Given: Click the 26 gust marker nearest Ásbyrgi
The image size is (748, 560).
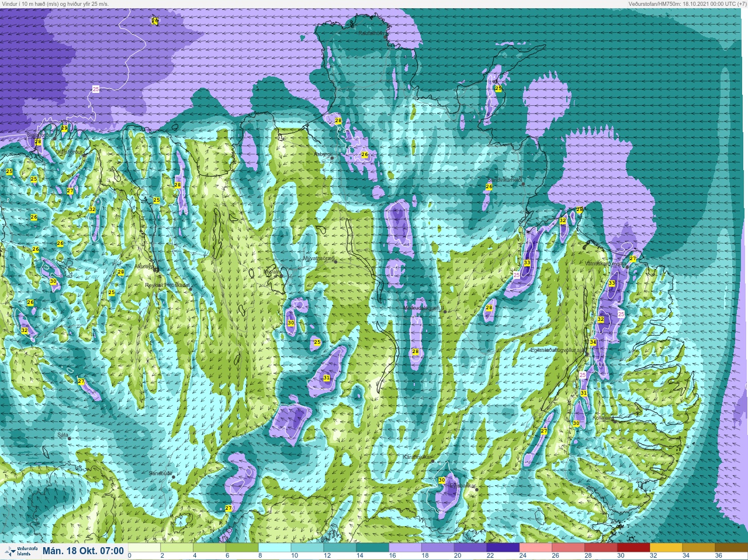Looking at the screenshot, I should pos(365,154).
